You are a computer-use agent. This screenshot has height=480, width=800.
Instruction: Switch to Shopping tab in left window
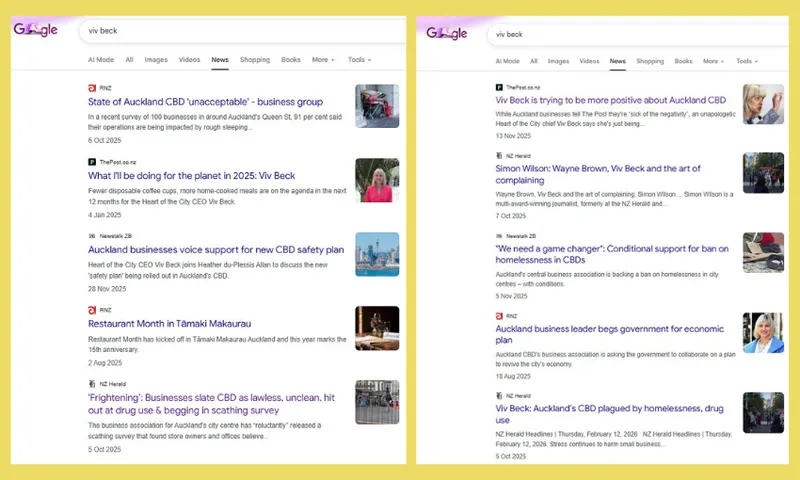point(255,60)
